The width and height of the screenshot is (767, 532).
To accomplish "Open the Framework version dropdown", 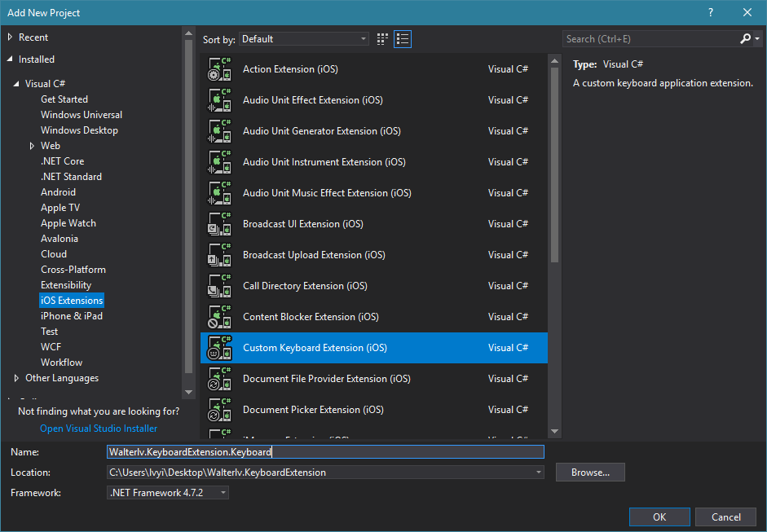I will point(223,493).
